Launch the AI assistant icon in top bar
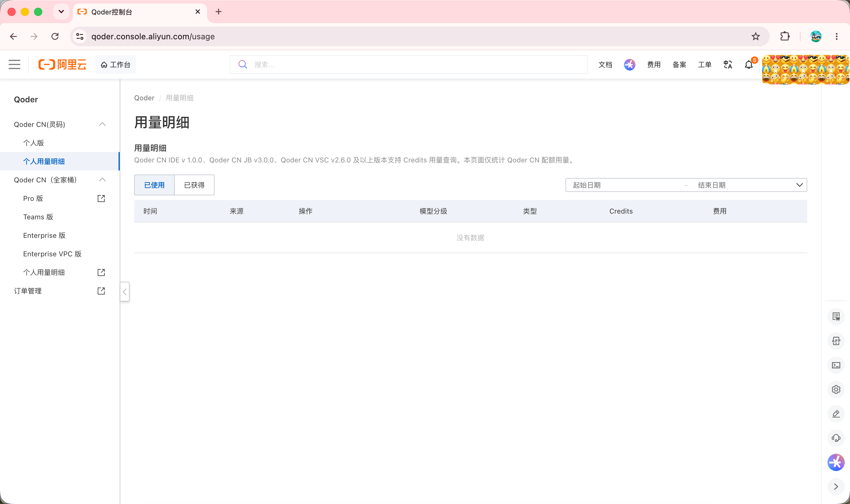850x504 pixels. click(629, 64)
